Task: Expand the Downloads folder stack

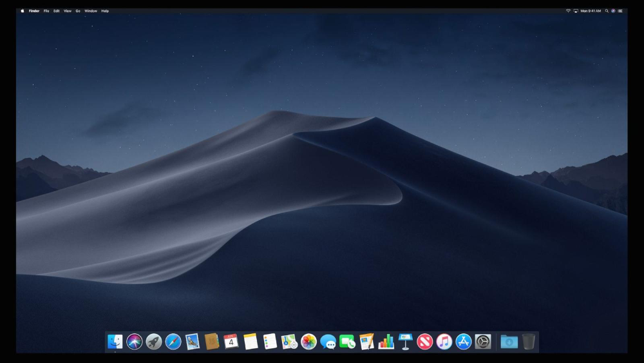Action: coord(509,342)
